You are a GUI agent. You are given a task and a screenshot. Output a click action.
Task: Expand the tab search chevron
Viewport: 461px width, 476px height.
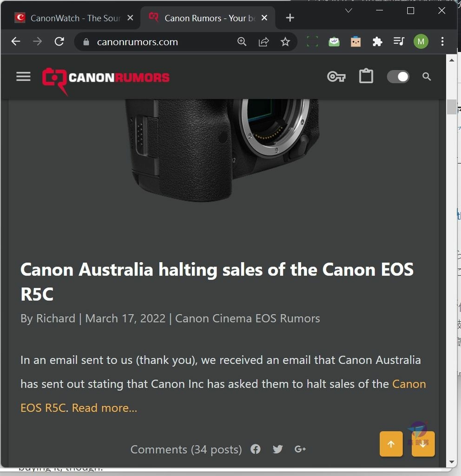[349, 11]
